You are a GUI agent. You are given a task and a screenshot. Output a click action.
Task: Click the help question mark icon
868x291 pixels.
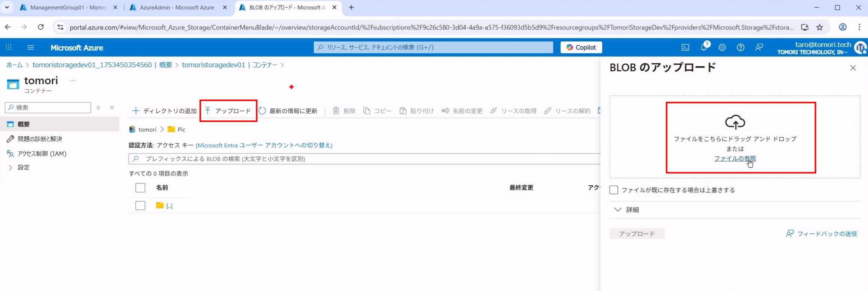[x=740, y=47]
